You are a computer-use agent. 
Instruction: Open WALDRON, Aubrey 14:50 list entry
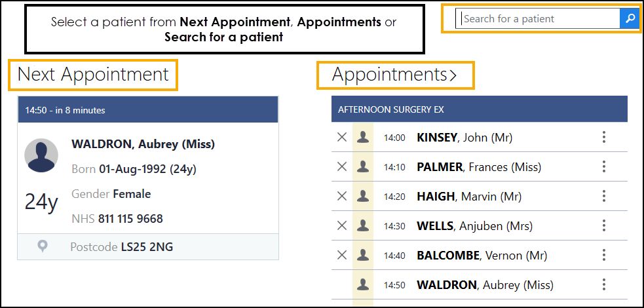(485, 285)
